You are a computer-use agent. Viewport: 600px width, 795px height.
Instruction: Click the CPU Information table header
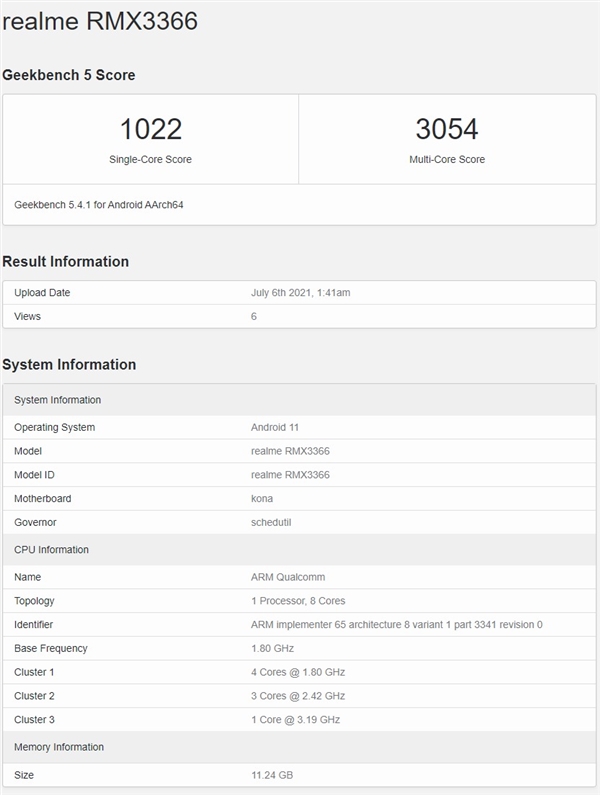point(51,550)
